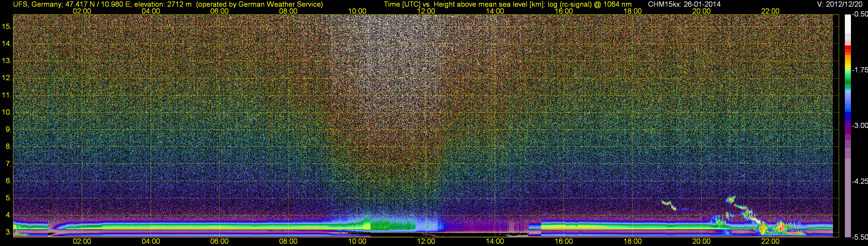Click the station title starting "UFS, Germany"
The image size is (868, 246).
click(168, 4)
